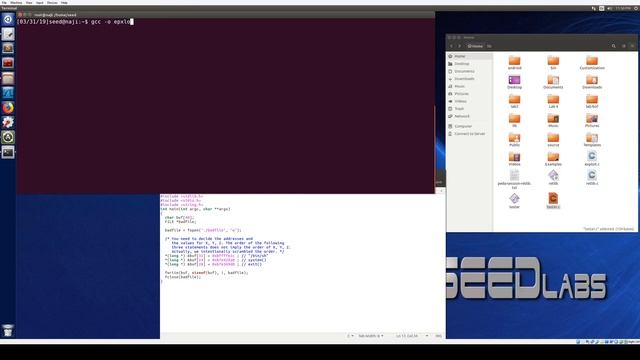This screenshot has height=360, width=640.
Task: Open the volume indicator in top panel
Action: coord(609,8)
